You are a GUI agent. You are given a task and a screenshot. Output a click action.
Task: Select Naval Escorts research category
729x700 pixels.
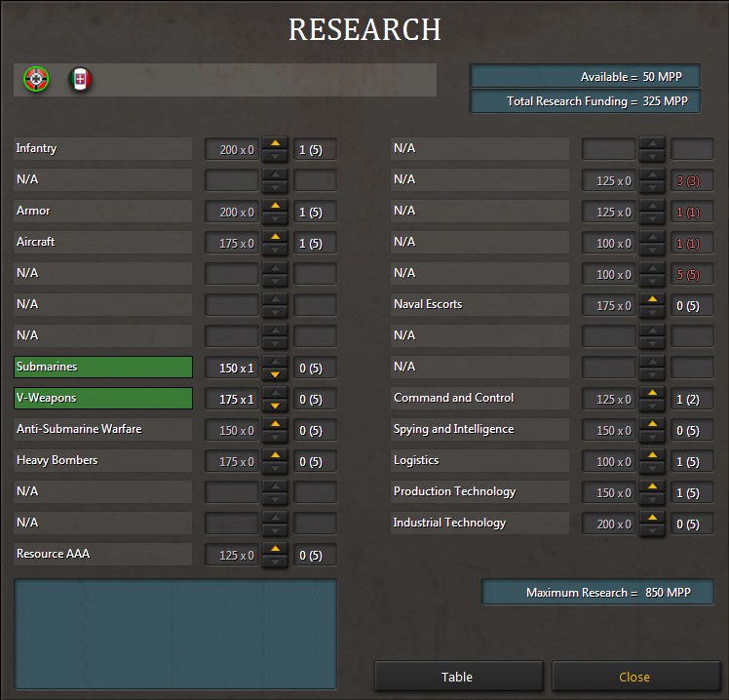[x=480, y=304]
